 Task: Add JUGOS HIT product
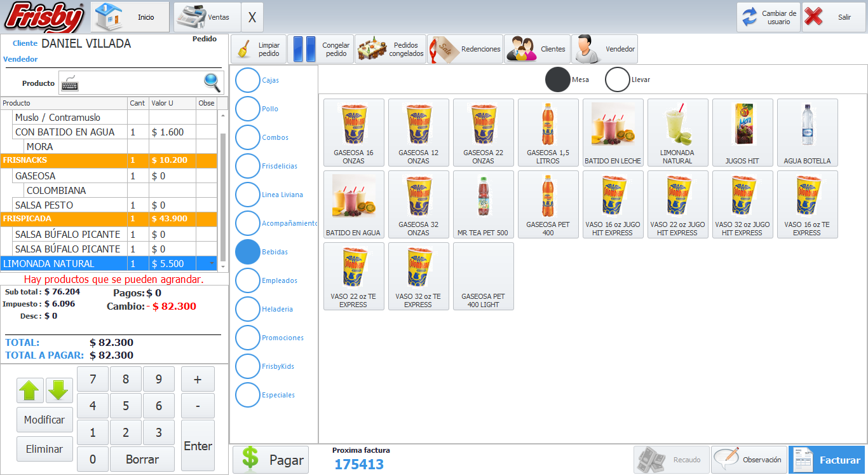pos(742,132)
